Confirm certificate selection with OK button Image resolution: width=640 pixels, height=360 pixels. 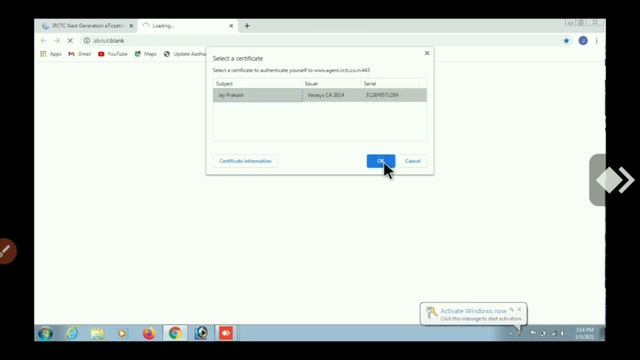pos(380,161)
